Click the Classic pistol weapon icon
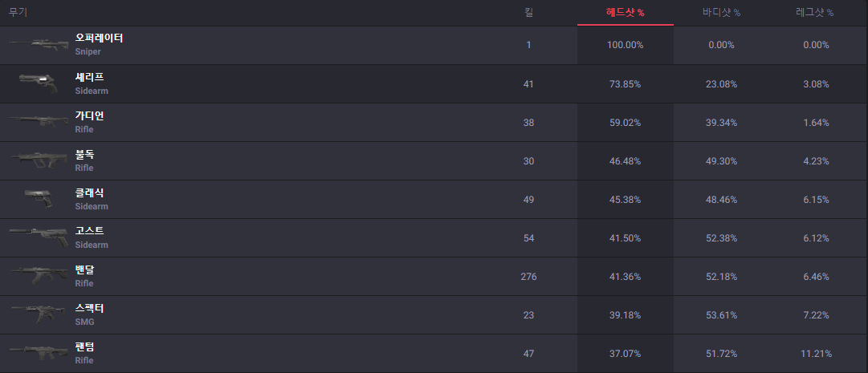Image resolution: width=868 pixels, height=373 pixels. tap(39, 198)
